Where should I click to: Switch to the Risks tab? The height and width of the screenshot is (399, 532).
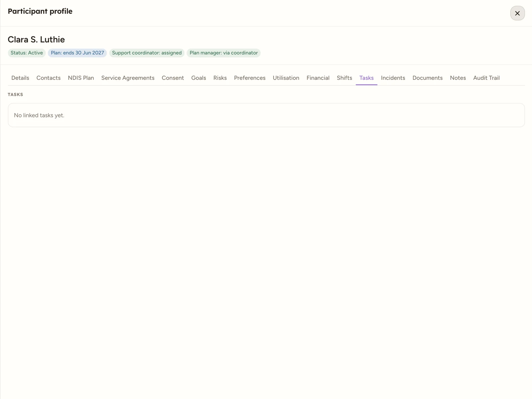220,78
